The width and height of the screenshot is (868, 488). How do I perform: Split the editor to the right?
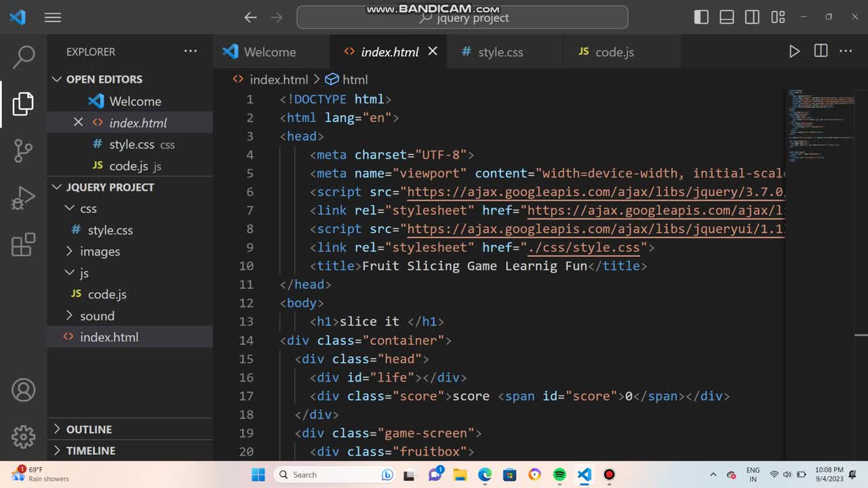point(821,52)
